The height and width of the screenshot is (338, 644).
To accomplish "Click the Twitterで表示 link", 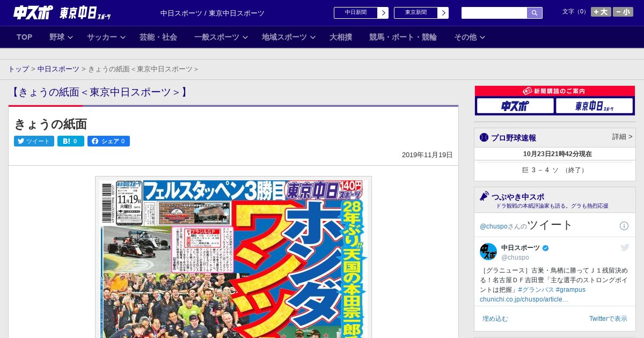I will [x=608, y=319].
